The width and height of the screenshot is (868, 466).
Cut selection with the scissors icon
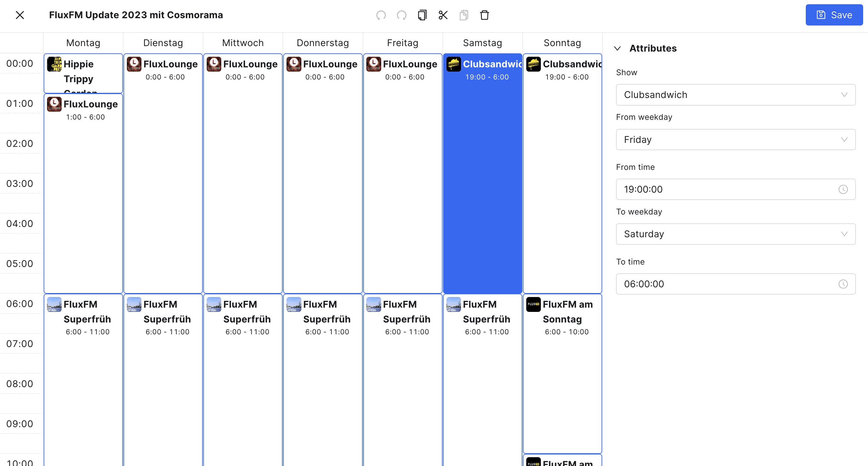click(x=443, y=15)
